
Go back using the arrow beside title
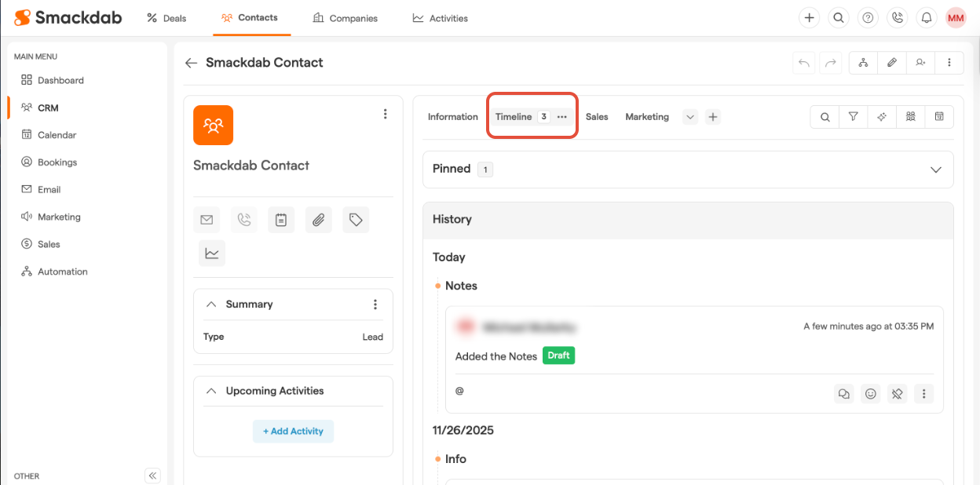[191, 63]
